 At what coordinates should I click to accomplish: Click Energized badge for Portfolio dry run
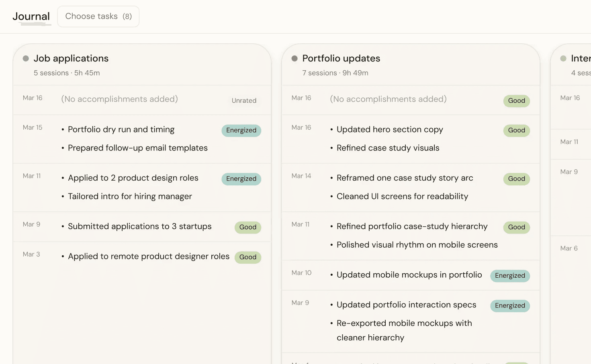[241, 130]
